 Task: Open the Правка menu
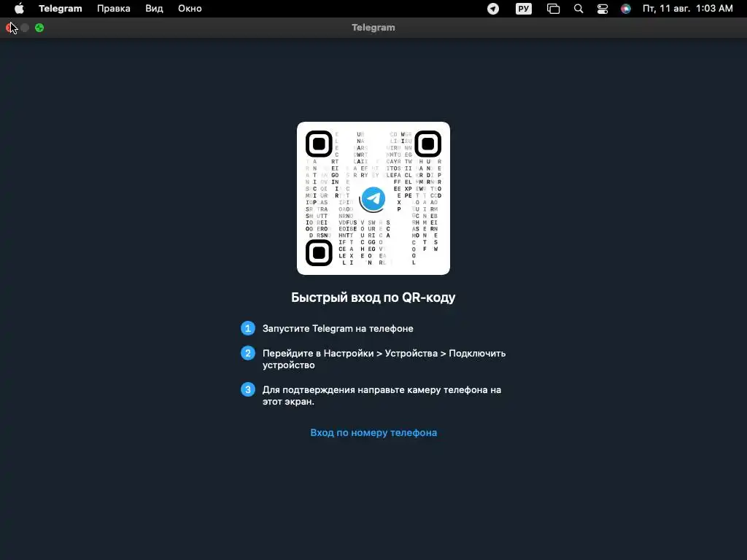pos(113,9)
